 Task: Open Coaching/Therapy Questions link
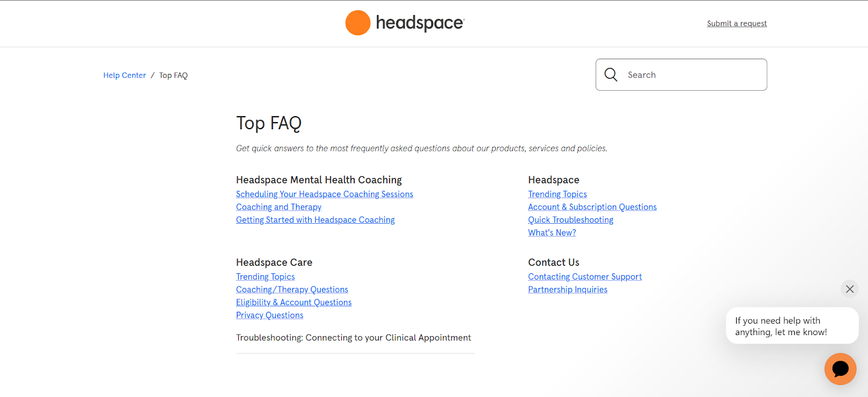292,290
